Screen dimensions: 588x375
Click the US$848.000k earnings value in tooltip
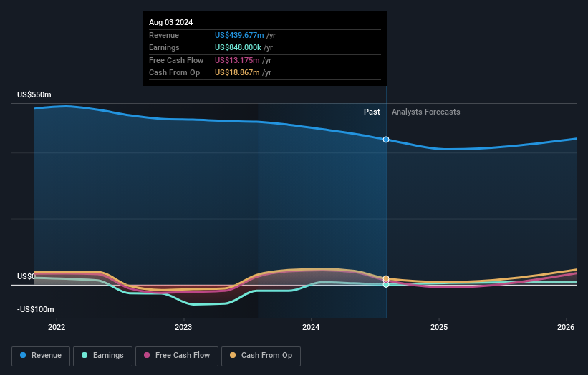point(238,47)
